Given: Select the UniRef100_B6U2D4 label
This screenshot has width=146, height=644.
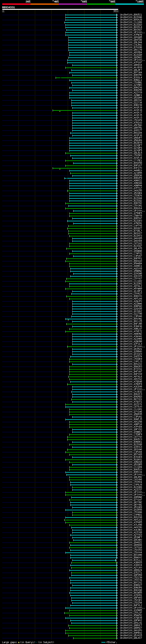Looking at the screenshot, I should [x=131, y=133].
